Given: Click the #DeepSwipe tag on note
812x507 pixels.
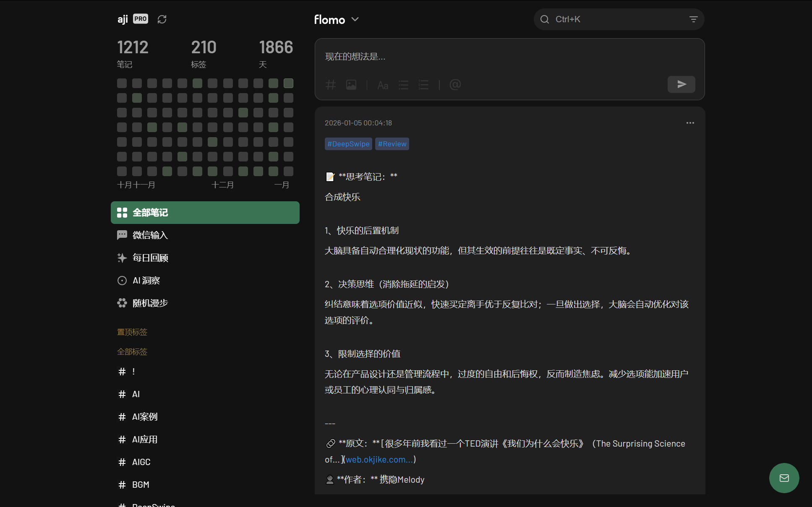Looking at the screenshot, I should pos(348,144).
